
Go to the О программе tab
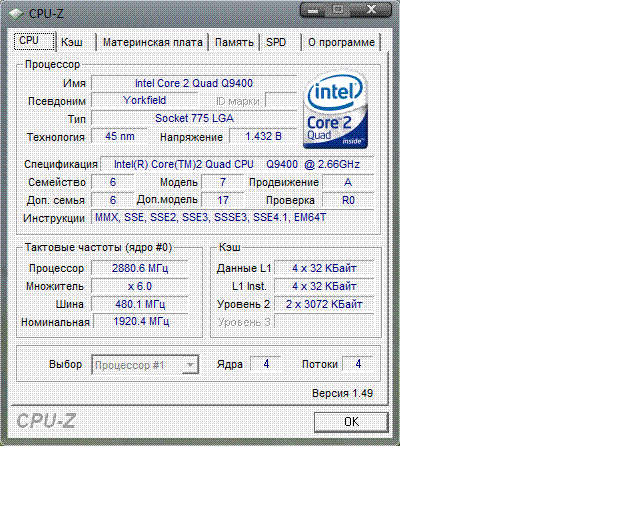click(x=341, y=42)
